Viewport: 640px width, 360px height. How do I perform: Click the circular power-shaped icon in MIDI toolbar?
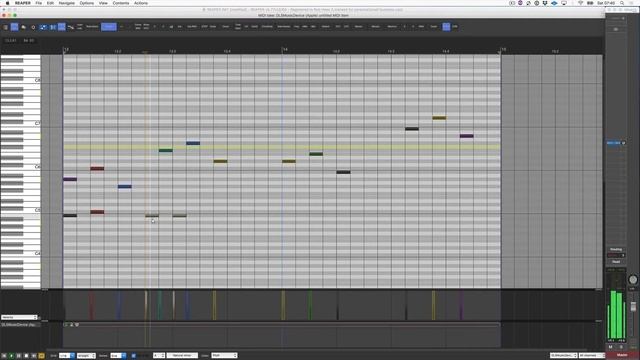33,27
